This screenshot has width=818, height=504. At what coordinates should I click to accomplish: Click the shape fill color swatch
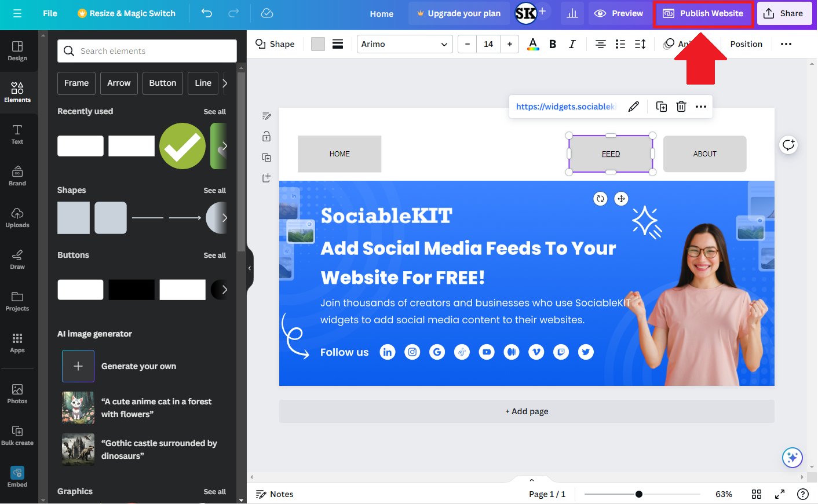[x=318, y=44]
